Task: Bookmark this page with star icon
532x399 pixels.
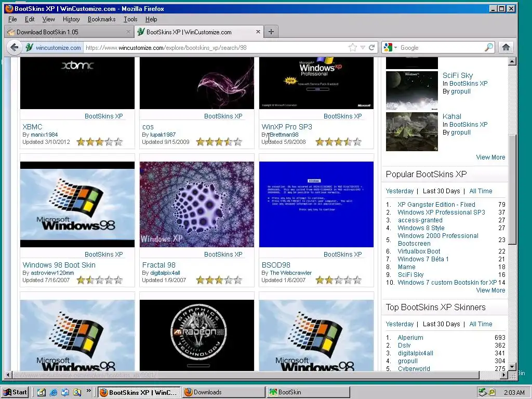Action: 353,47
